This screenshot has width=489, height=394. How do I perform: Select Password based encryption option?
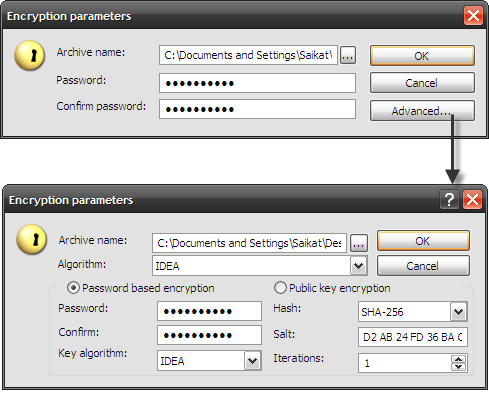(x=73, y=288)
